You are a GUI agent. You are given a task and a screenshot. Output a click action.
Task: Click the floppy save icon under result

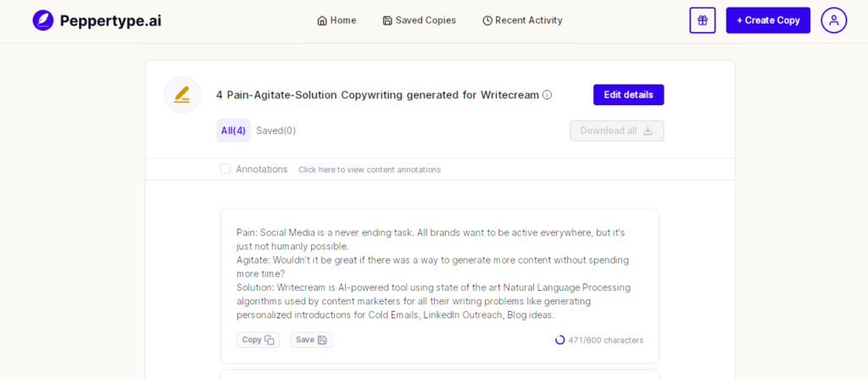click(322, 340)
